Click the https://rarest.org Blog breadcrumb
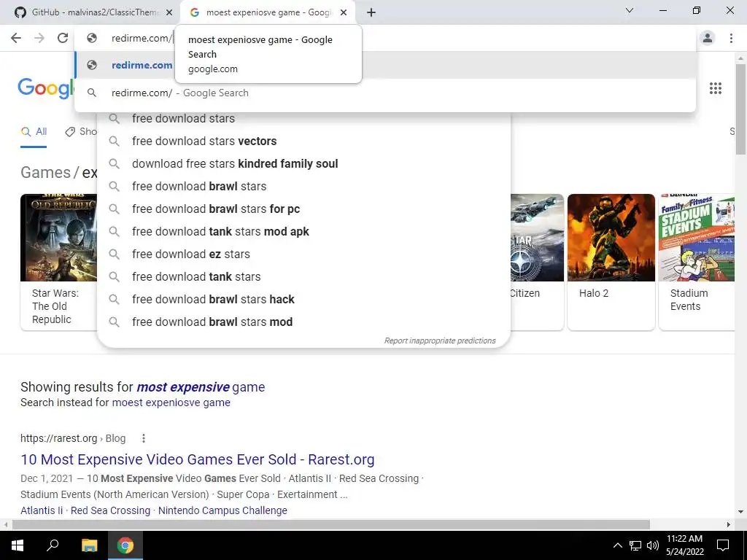The height and width of the screenshot is (560, 747). tap(73, 438)
